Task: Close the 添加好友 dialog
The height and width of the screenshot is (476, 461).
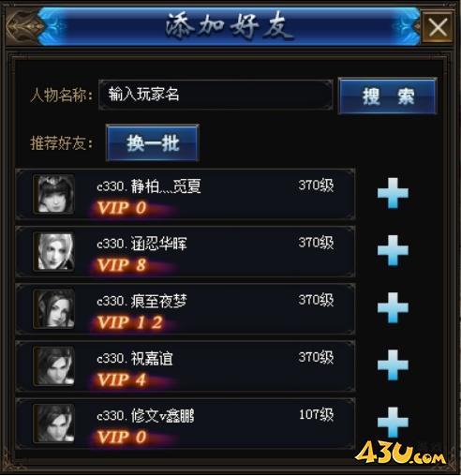Action: click(438, 27)
